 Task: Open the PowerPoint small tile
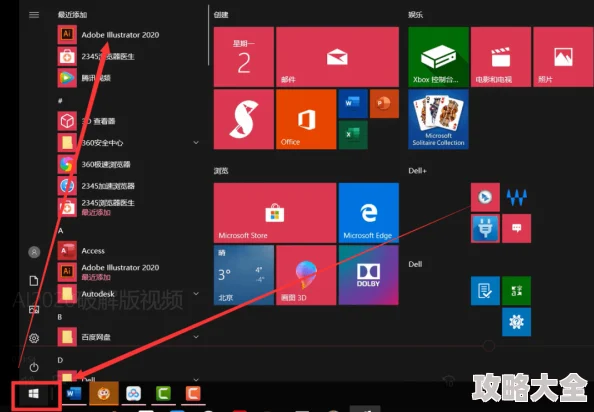[x=384, y=103]
